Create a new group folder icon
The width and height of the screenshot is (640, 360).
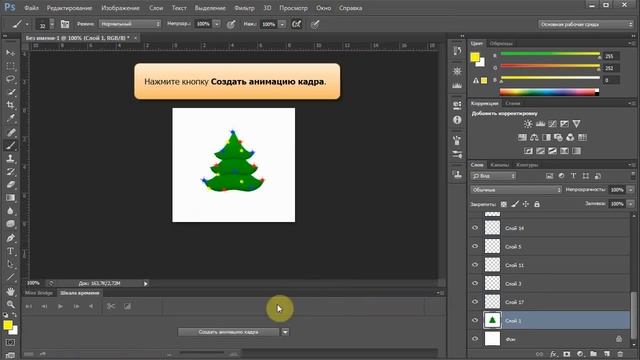593,354
